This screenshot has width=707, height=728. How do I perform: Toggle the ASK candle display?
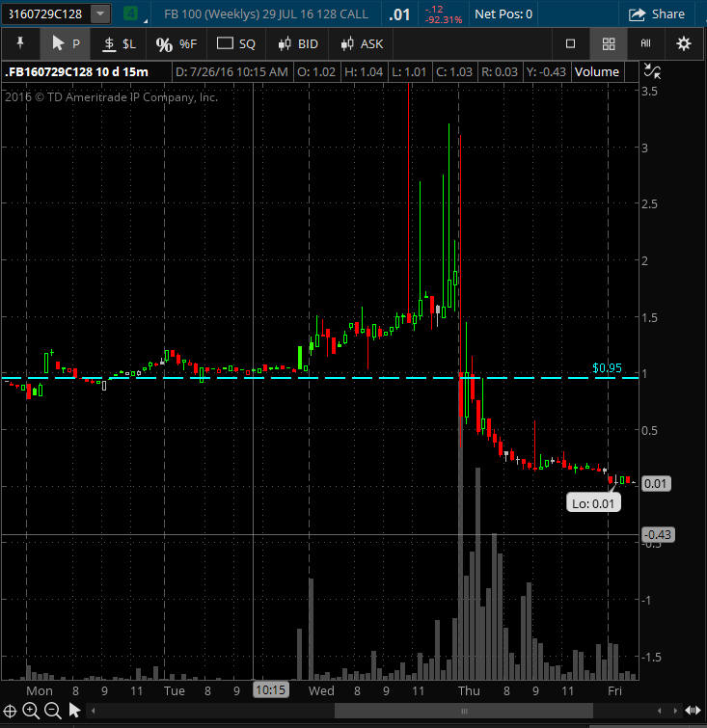pyautogui.click(x=359, y=44)
